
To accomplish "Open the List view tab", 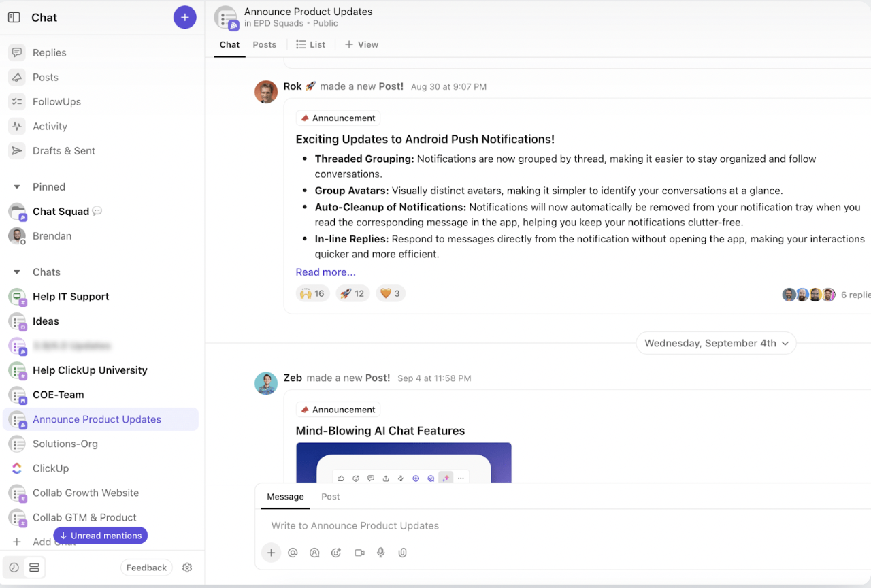I will 310,44.
